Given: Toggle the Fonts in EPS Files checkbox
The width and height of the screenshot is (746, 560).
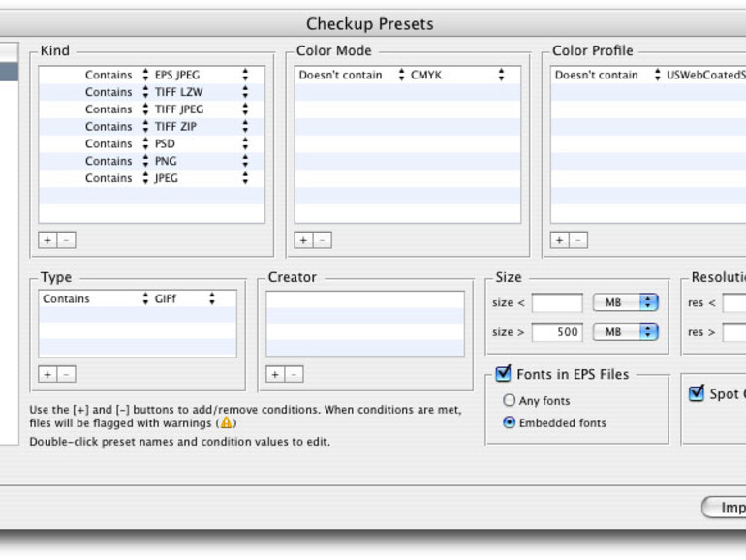Looking at the screenshot, I should [504, 374].
